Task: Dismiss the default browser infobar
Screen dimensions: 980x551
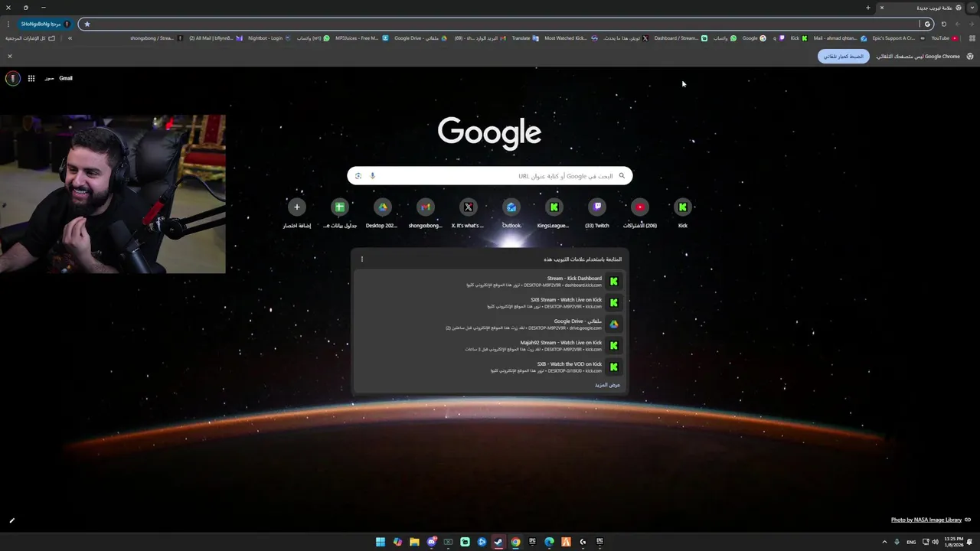Action: tap(10, 56)
